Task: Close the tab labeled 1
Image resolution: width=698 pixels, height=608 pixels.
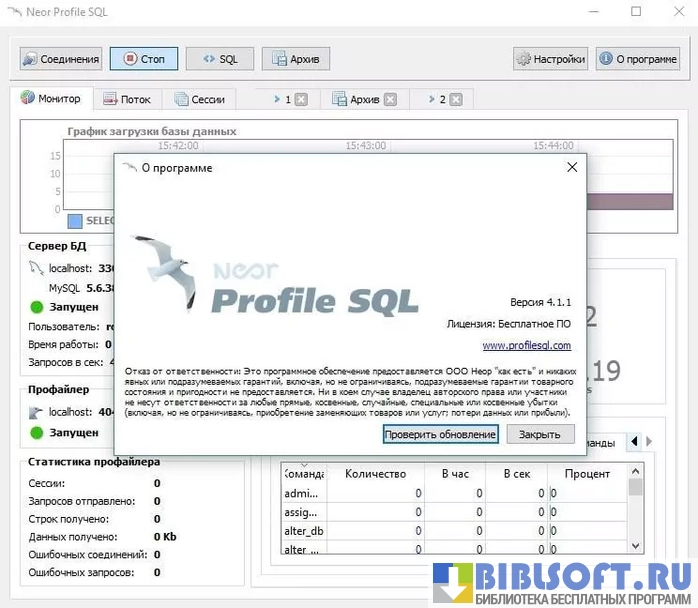Action: [x=301, y=100]
